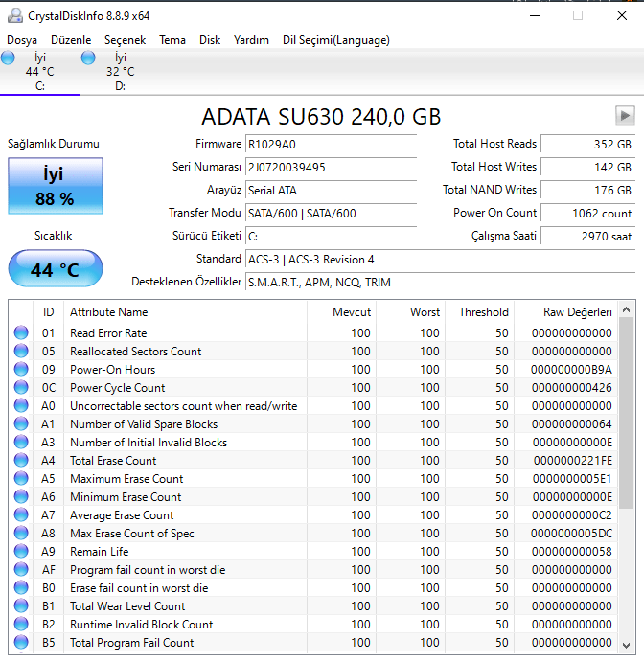Image resolution: width=644 pixels, height=662 pixels.
Task: Click the serial number field 2J0720039495
Action: tap(331, 168)
